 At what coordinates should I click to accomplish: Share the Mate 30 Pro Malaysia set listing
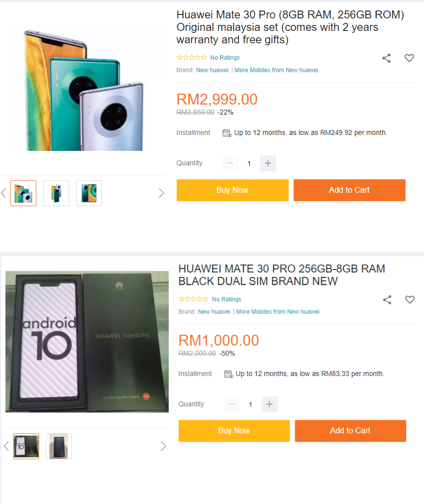[x=386, y=58]
